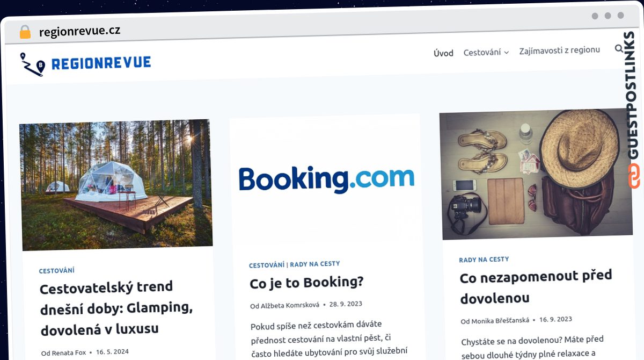Open Zajímavosti z regionu menu item
Image resolution: width=644 pixels, height=360 pixels.
pos(559,51)
